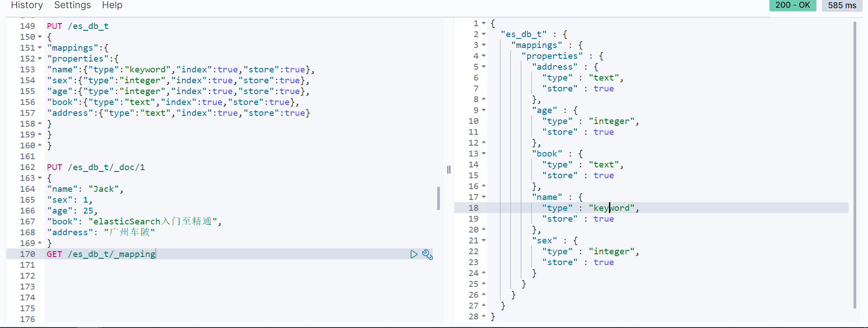The width and height of the screenshot is (868, 328).
Task: Click the "name": "Jack" line
Action: coord(85,189)
